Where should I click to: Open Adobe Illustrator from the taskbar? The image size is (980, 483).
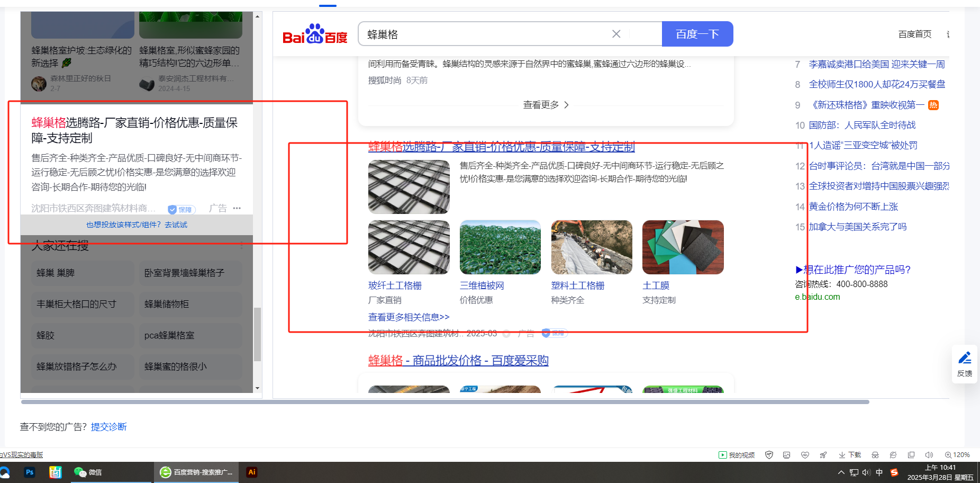tap(252, 472)
